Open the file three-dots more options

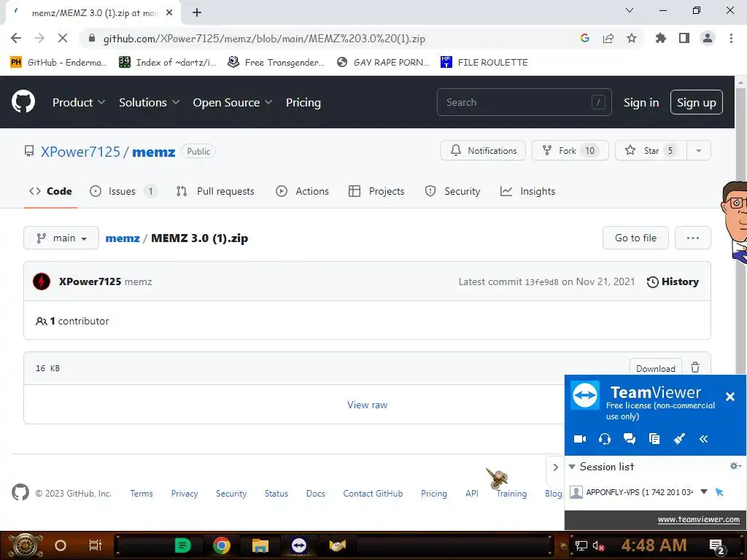693,238
